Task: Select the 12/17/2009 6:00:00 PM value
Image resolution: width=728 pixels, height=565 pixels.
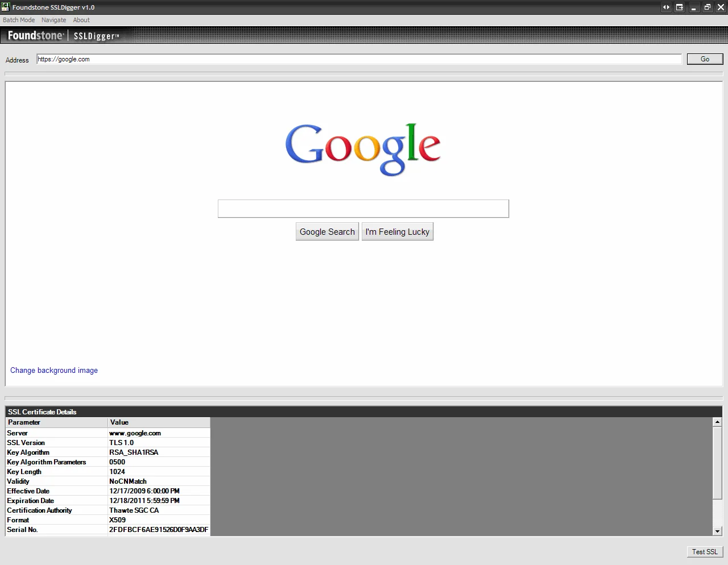Action: click(159, 491)
